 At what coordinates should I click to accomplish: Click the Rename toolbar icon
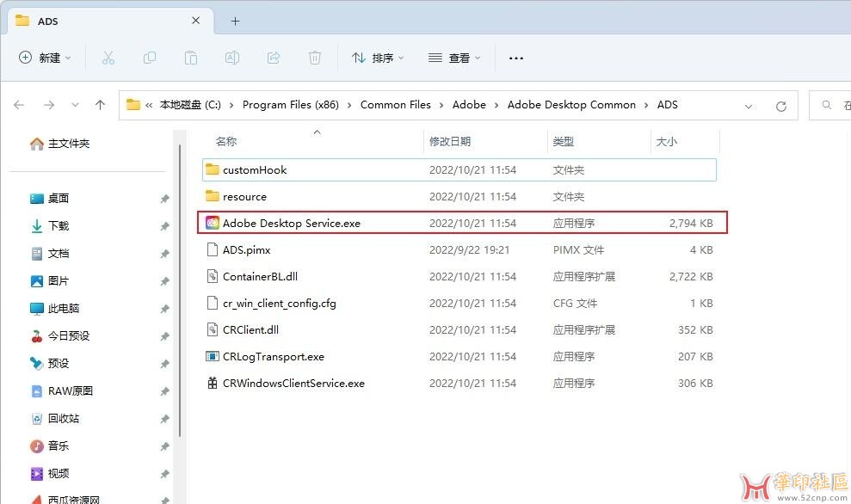pos(231,58)
